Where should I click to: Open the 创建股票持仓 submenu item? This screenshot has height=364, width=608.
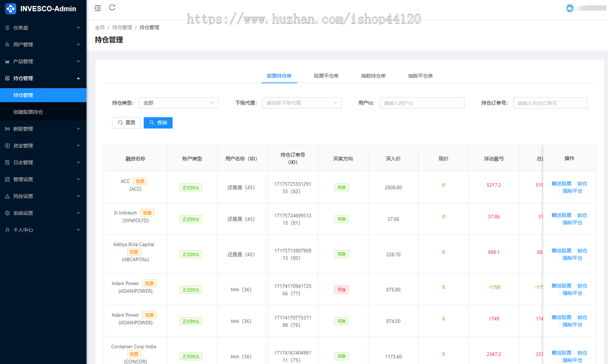click(x=43, y=112)
